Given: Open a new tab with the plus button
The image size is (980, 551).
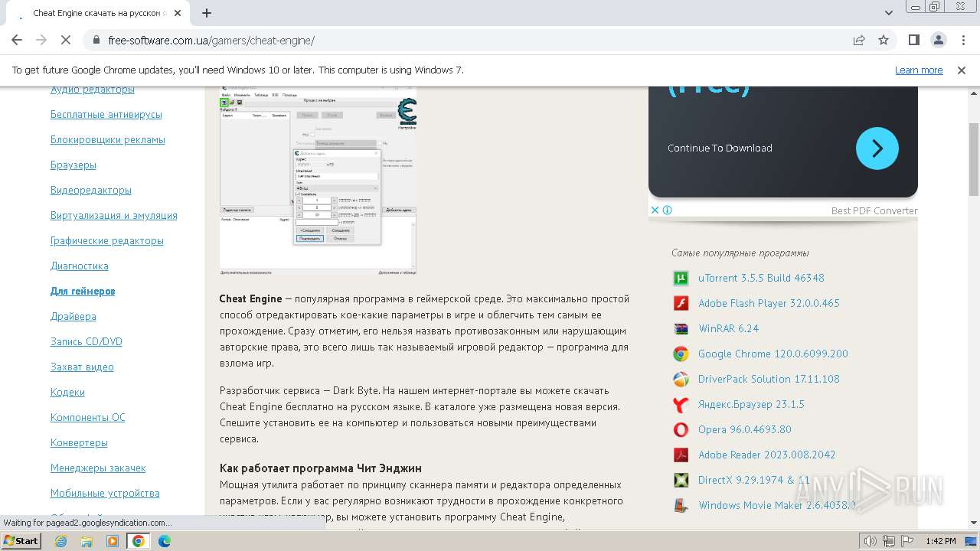Looking at the screenshot, I should [x=207, y=13].
